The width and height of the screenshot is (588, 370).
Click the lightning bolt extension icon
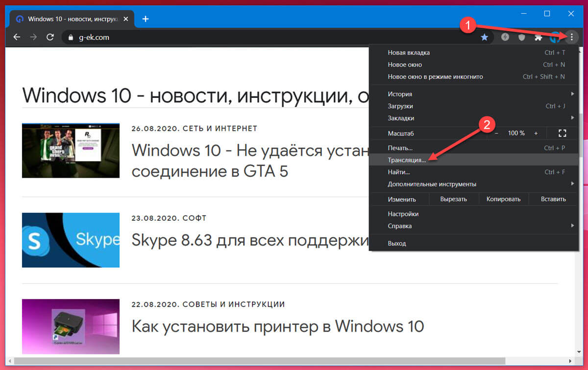coord(505,37)
